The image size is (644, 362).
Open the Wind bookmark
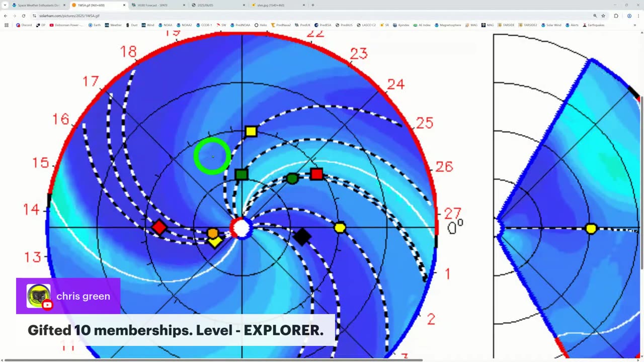tap(148, 25)
